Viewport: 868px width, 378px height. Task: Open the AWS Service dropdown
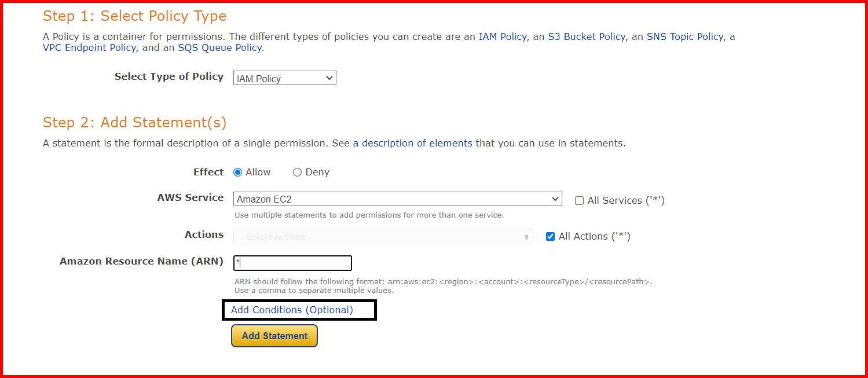[397, 199]
